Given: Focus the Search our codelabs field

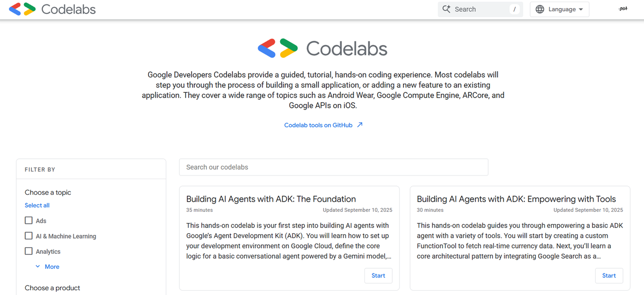Looking at the screenshot, I should coord(334,167).
